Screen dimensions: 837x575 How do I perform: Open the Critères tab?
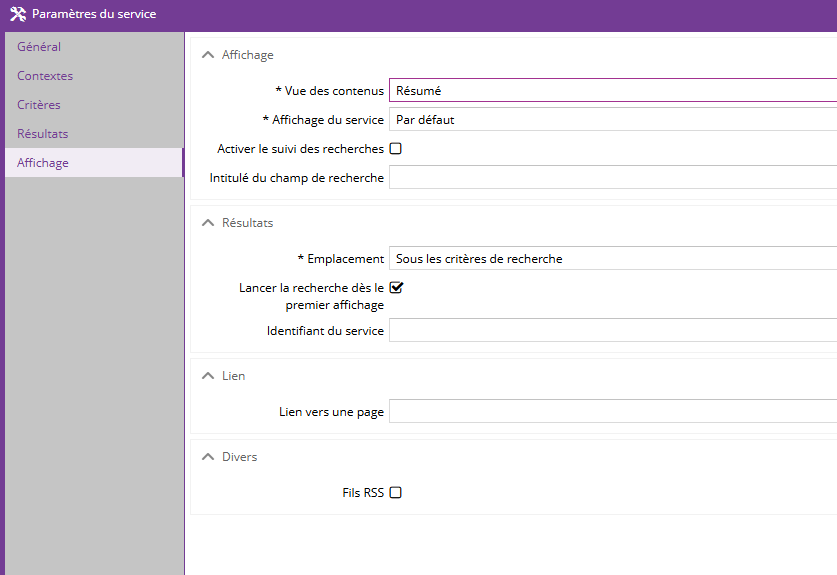39,105
